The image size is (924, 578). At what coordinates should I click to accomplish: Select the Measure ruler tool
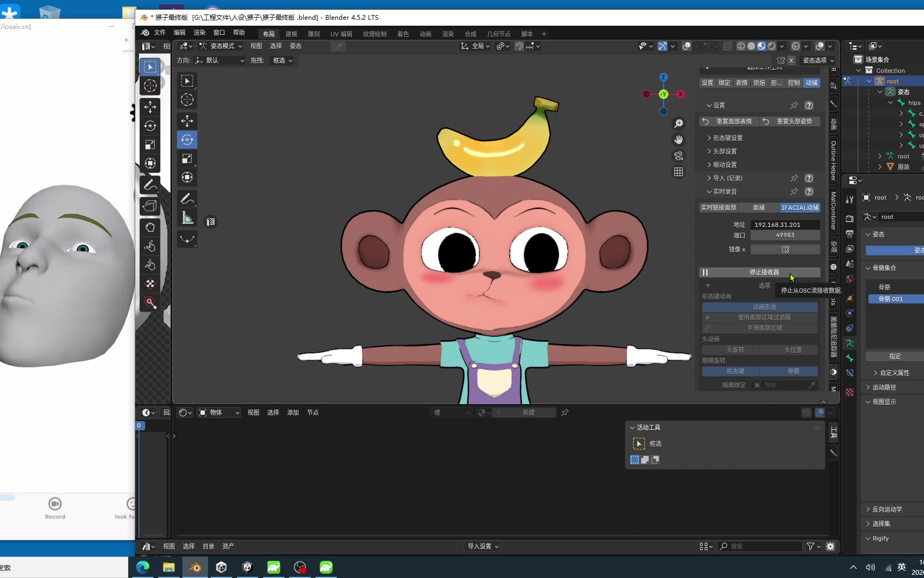(187, 218)
